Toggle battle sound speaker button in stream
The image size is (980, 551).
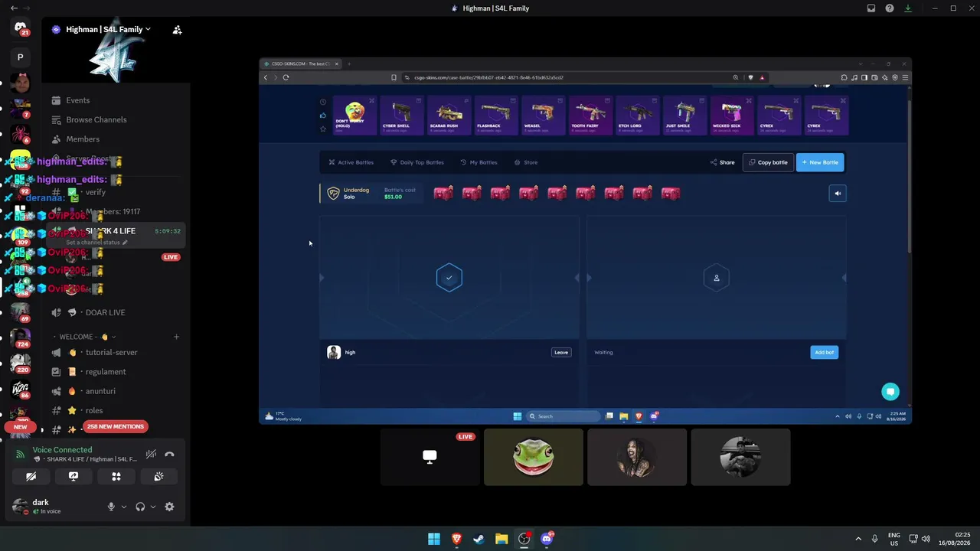click(x=838, y=194)
